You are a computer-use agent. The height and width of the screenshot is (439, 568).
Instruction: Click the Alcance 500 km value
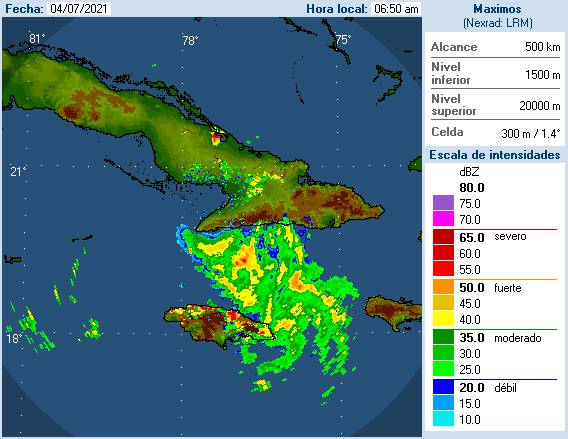click(543, 47)
